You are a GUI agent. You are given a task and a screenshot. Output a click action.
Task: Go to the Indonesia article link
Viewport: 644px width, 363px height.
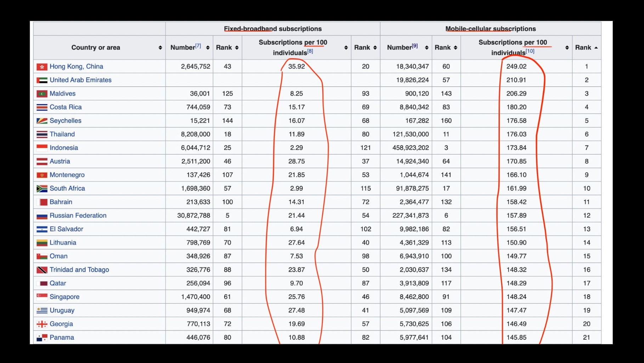64,148
